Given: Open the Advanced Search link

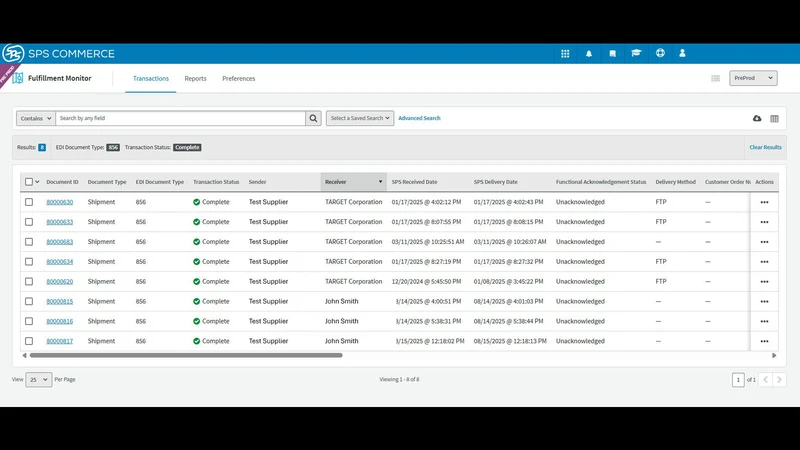Looking at the screenshot, I should click(x=419, y=118).
